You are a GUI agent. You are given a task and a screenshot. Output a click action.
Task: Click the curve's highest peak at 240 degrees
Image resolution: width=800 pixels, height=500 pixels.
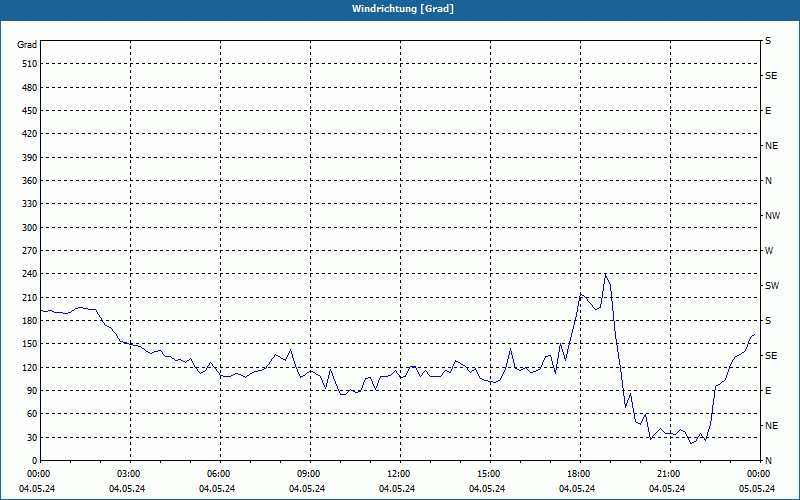coord(606,274)
